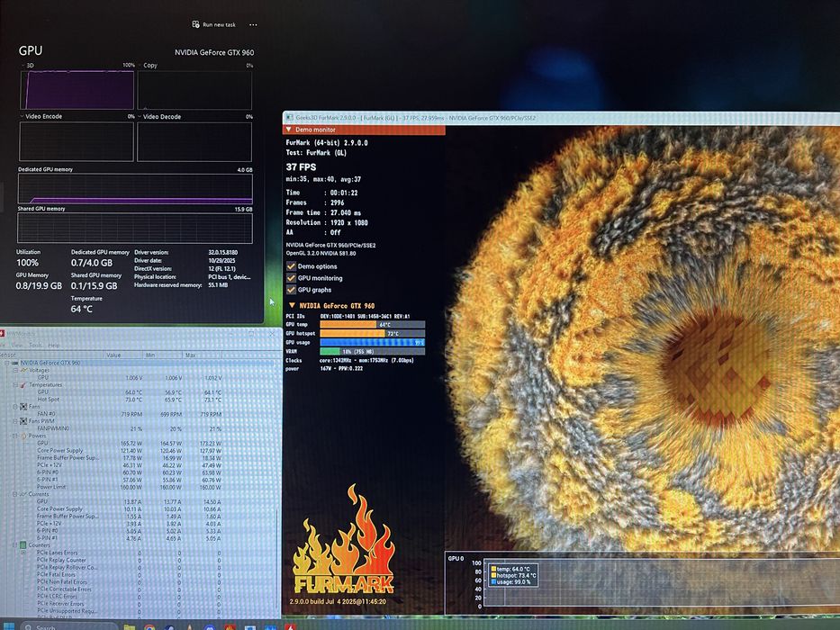Open the View menu in HWMonitor
Viewport: 840px width, 630px height.
point(17,345)
